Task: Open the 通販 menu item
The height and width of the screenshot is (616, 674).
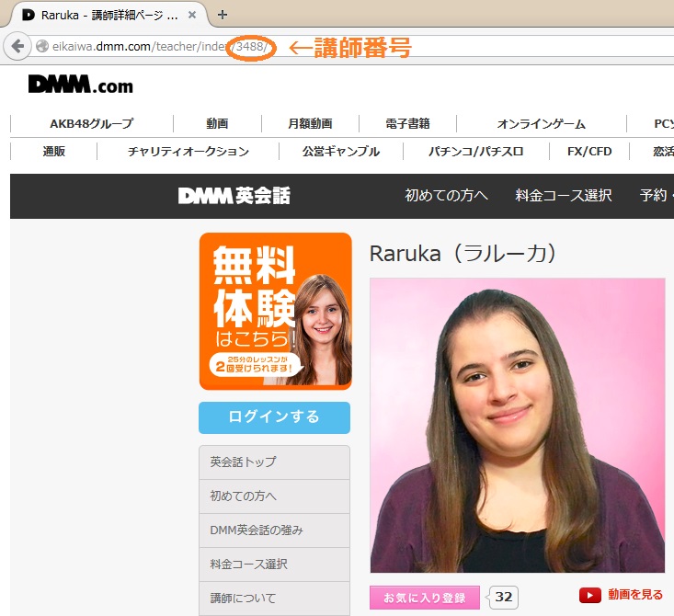Action: 53,152
